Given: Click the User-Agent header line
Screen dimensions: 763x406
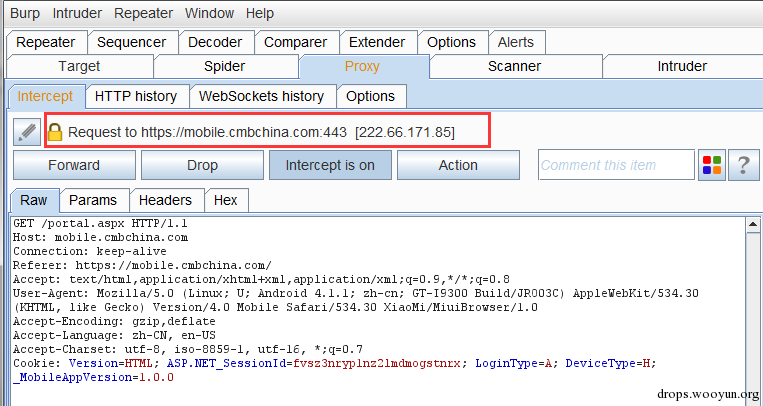Looking at the screenshot, I should click(x=356, y=300).
